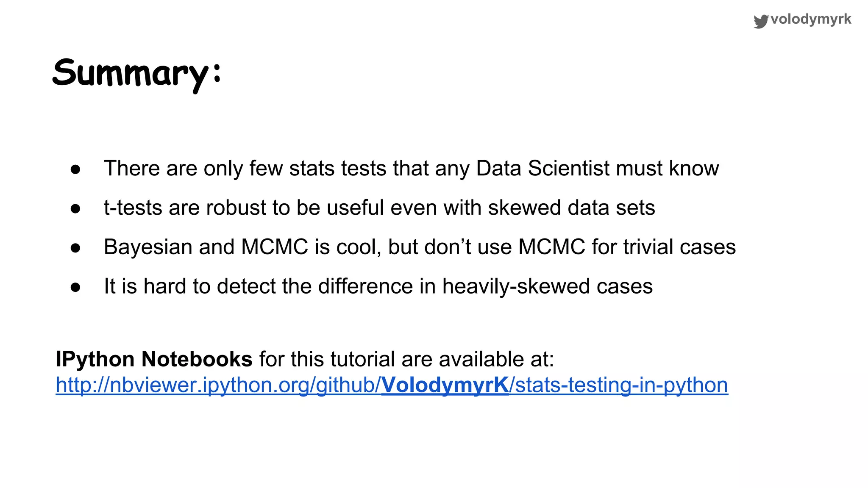Viewport: 868px width, 488px height.
Task: Click the bullet dot before 't-tests are robust'
Action: [x=75, y=208]
